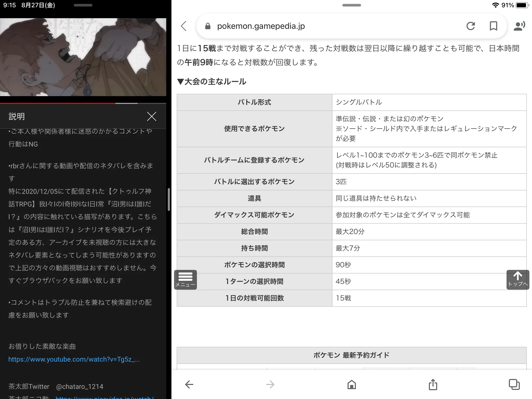Screen dimensions: 532x399
Task: Open the tabs overview icon
Action: click(514, 384)
